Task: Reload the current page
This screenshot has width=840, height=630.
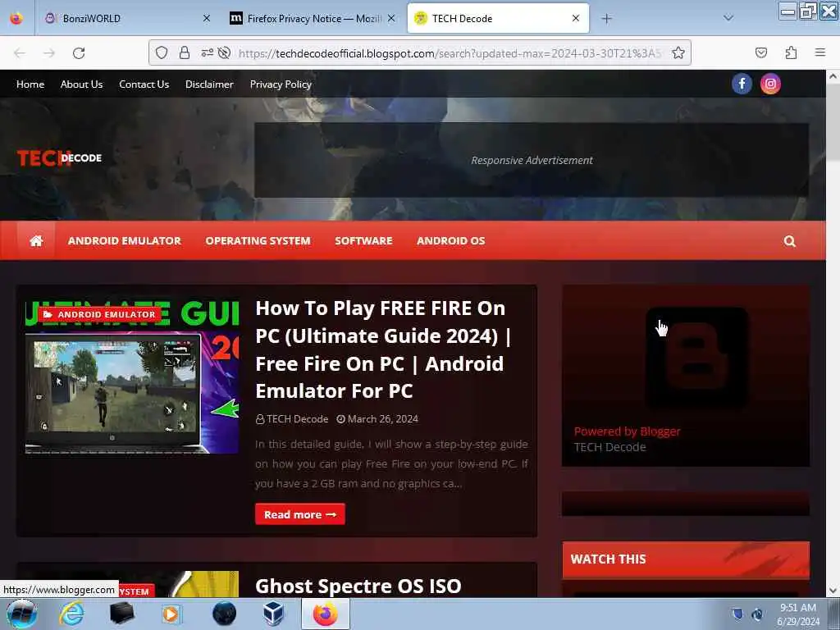Action: click(79, 53)
